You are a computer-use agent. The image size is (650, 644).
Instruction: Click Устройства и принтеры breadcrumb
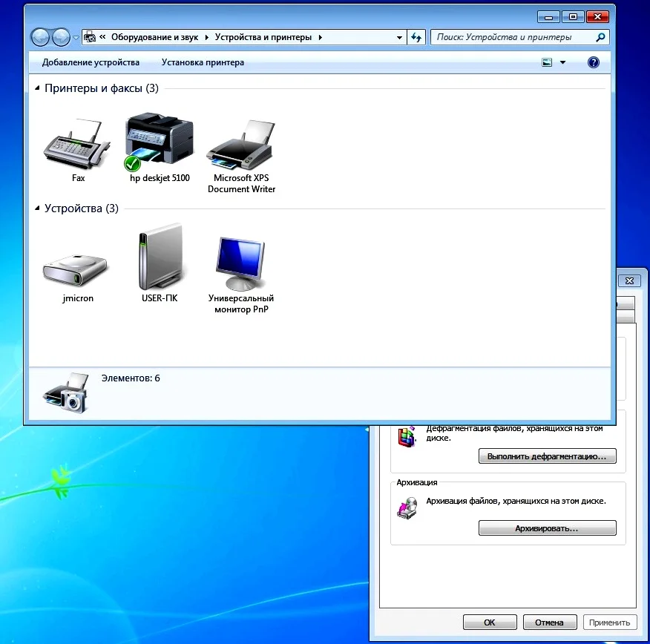pyautogui.click(x=263, y=37)
